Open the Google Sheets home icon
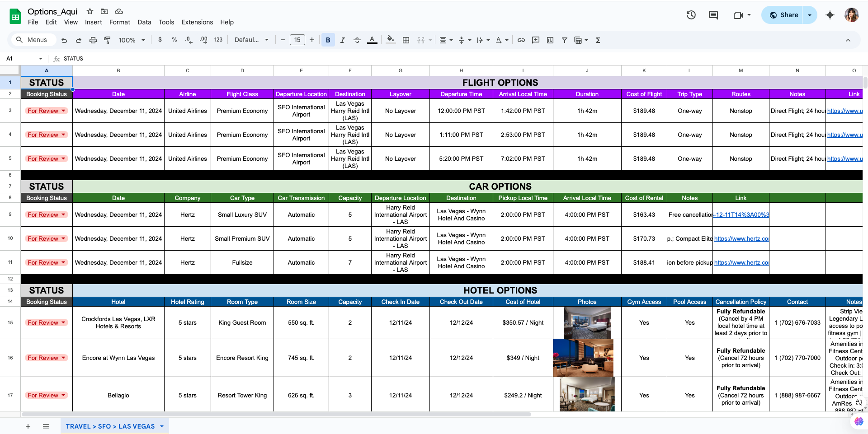 click(15, 17)
